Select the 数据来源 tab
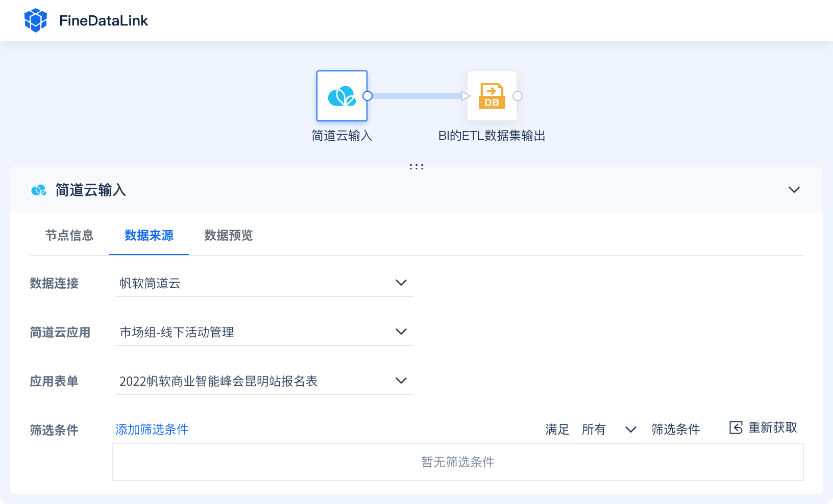The height and width of the screenshot is (504, 833). pyautogui.click(x=149, y=235)
